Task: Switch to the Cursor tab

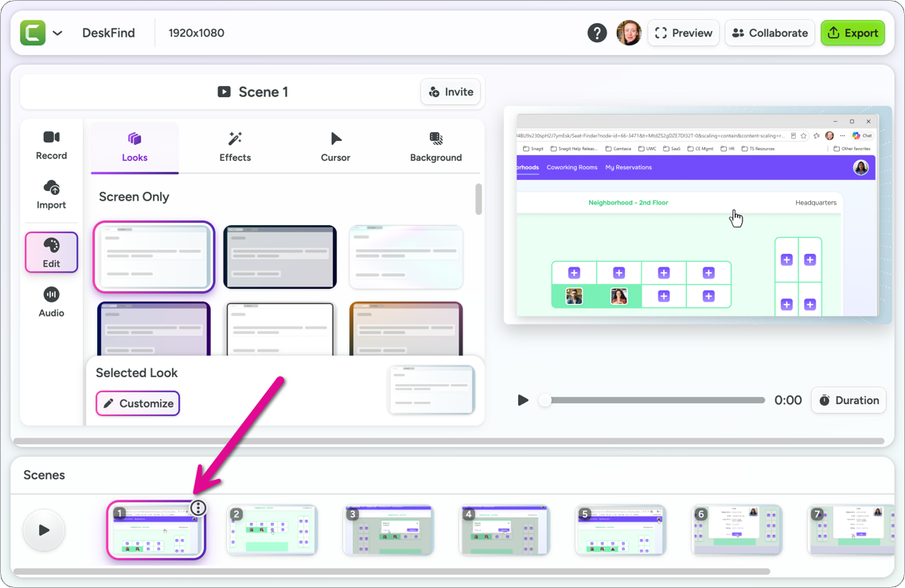Action: (335, 147)
